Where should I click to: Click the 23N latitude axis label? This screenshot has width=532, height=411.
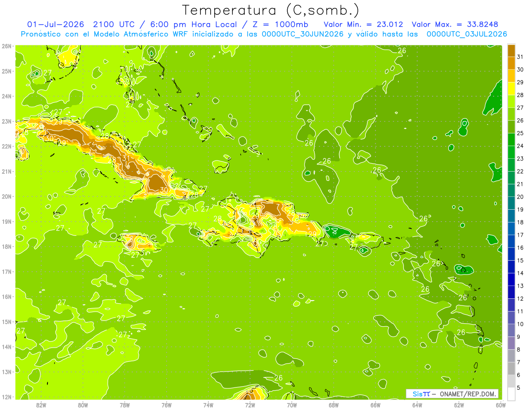coord(7,121)
